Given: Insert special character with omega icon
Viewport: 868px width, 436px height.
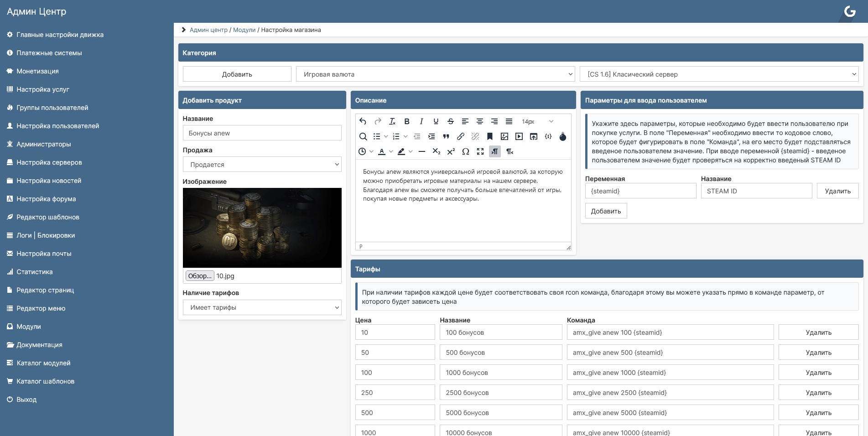Looking at the screenshot, I should pyautogui.click(x=466, y=151).
